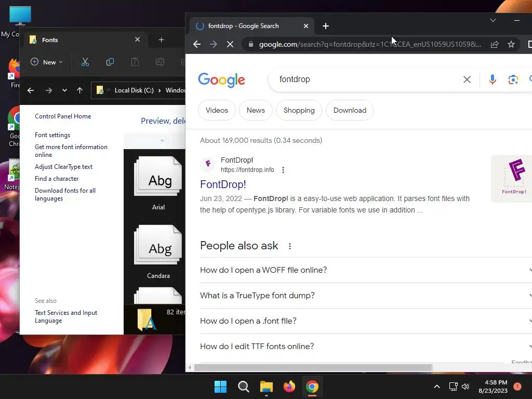Filter results by Download
532x399 pixels.
coord(350,110)
